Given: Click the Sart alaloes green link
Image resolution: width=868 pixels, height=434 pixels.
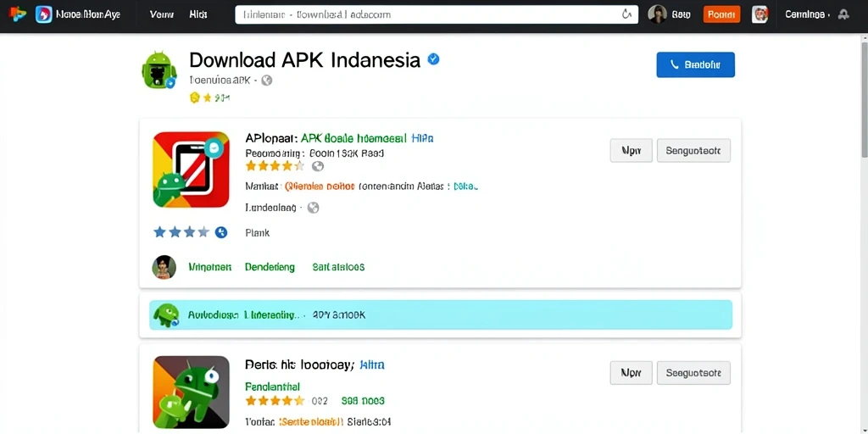Looking at the screenshot, I should pos(338,267).
